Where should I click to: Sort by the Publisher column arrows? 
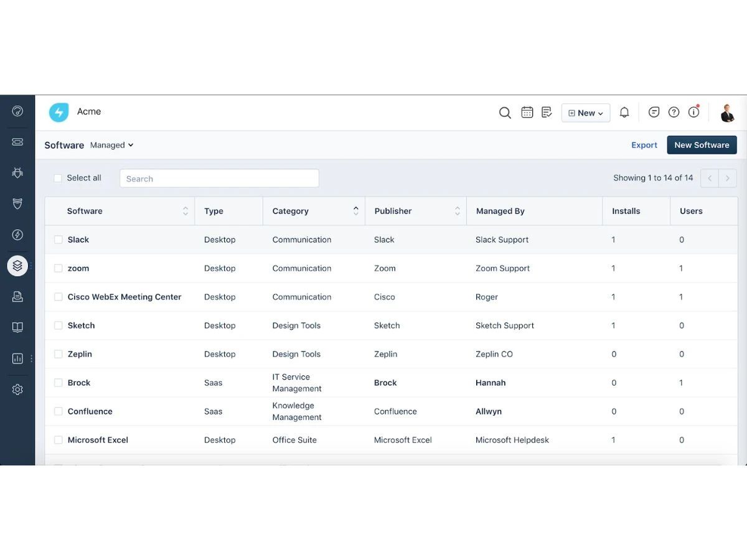(458, 211)
